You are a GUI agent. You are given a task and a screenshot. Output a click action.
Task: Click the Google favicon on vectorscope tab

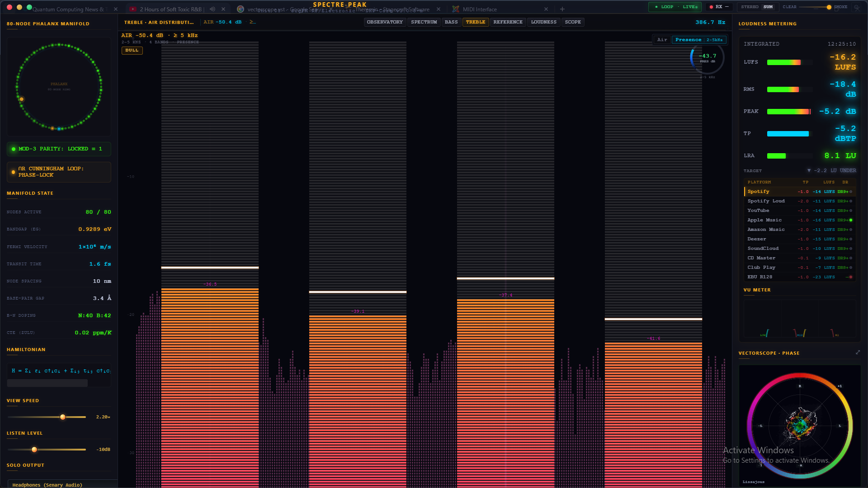click(x=241, y=9)
